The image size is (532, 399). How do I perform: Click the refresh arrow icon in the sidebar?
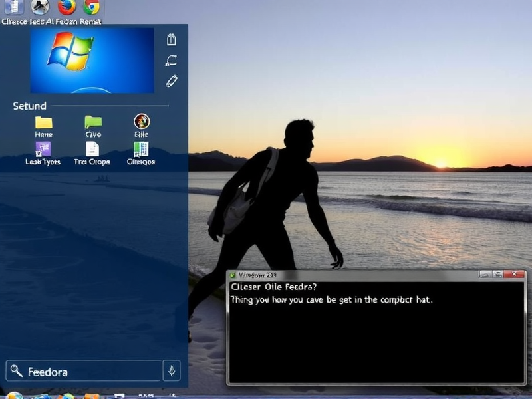tap(170, 60)
